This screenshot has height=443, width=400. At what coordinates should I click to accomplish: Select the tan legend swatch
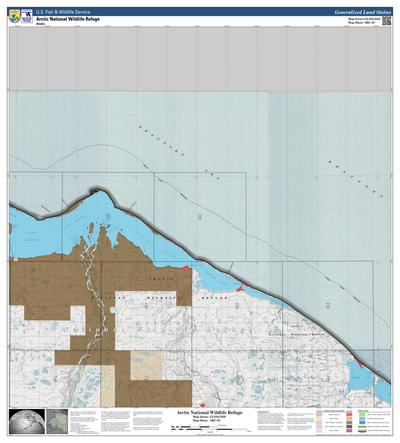[319, 422]
